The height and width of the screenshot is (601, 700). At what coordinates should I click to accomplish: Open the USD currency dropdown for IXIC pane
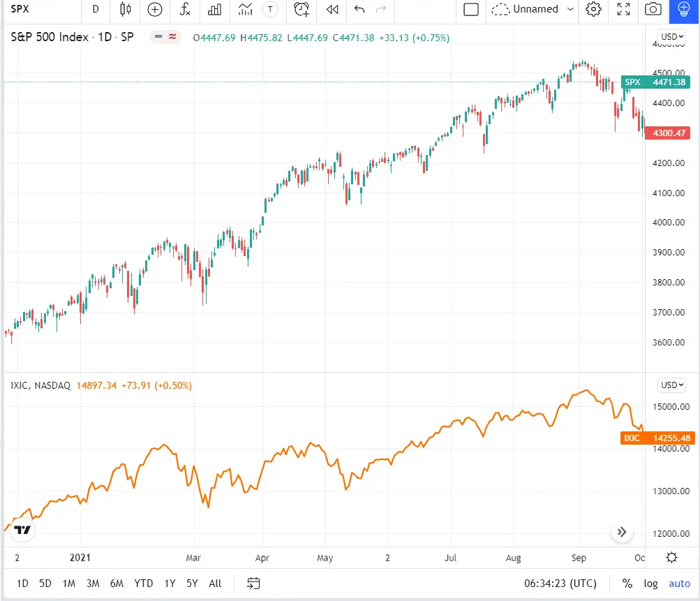pyautogui.click(x=672, y=385)
